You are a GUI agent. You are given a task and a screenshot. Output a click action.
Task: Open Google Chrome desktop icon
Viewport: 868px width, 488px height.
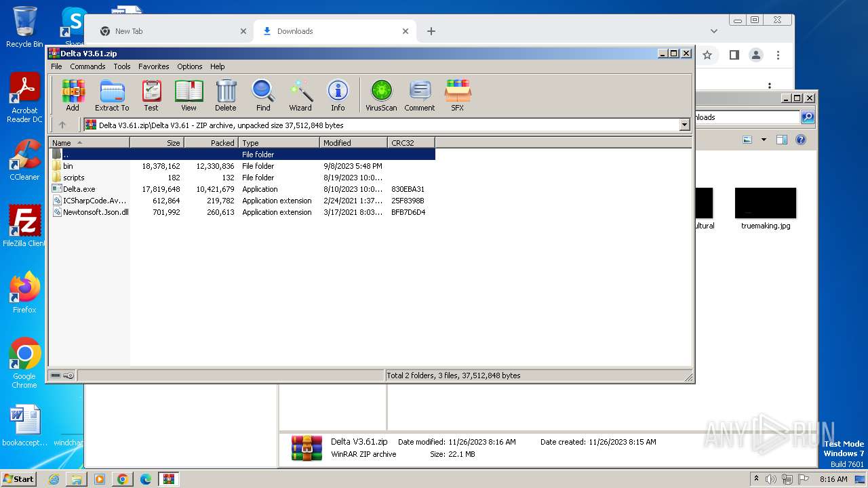click(24, 363)
